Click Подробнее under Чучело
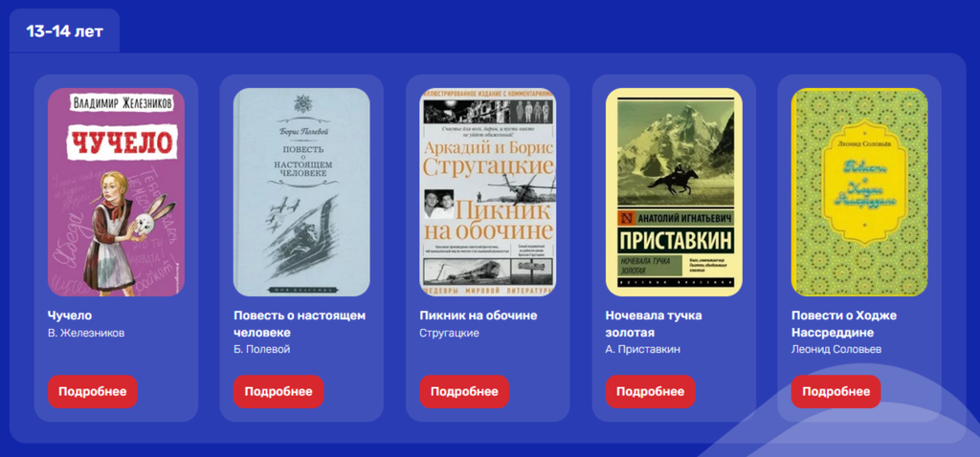980x457 pixels. [x=93, y=391]
